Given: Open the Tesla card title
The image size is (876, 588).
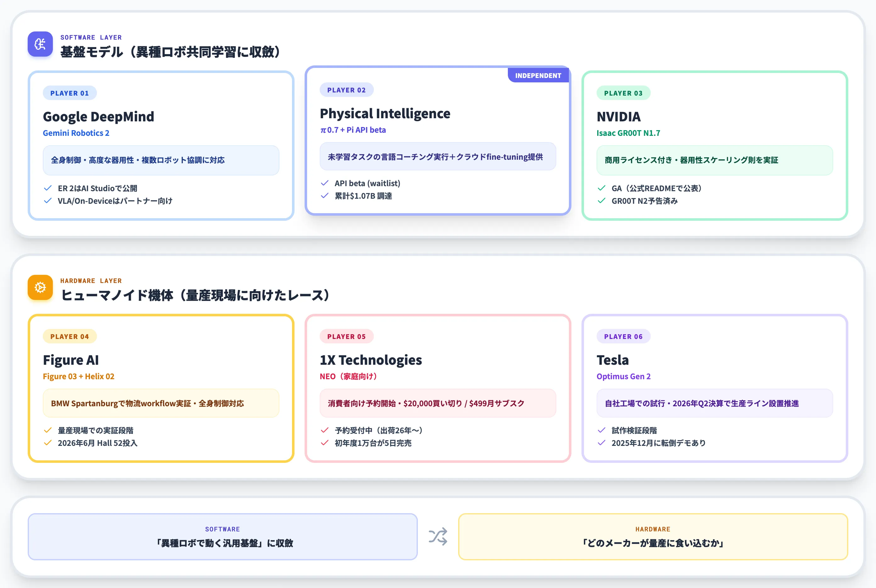Looking at the screenshot, I should (x=613, y=360).
